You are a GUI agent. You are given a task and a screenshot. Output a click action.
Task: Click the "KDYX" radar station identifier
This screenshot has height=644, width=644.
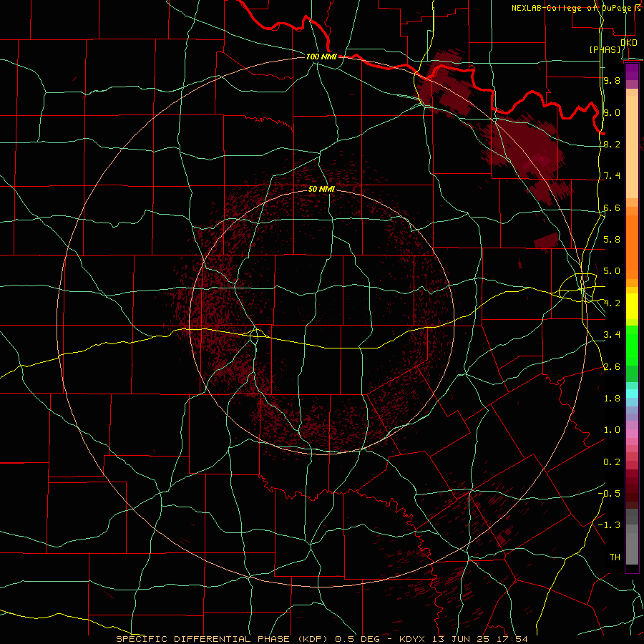click(413, 639)
